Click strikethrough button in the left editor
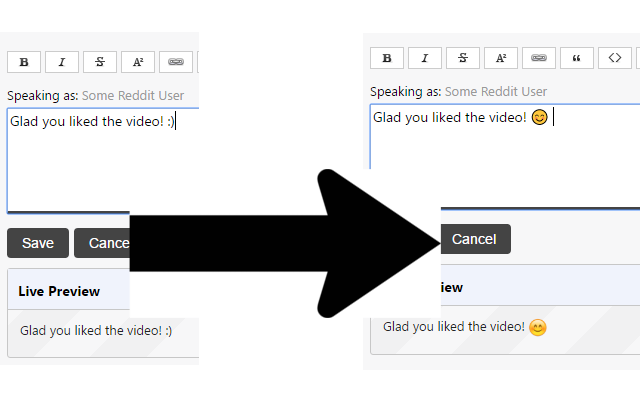640x400 pixels. pyautogui.click(x=100, y=62)
